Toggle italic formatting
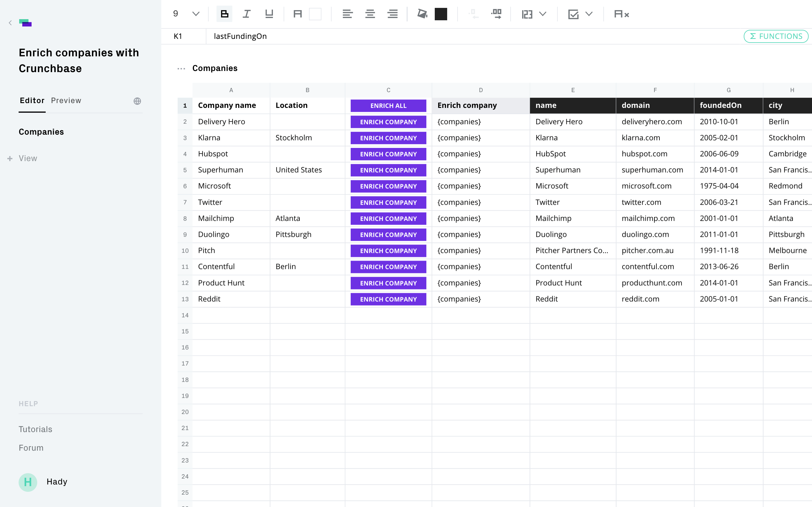The height and width of the screenshot is (507, 812). coord(247,14)
